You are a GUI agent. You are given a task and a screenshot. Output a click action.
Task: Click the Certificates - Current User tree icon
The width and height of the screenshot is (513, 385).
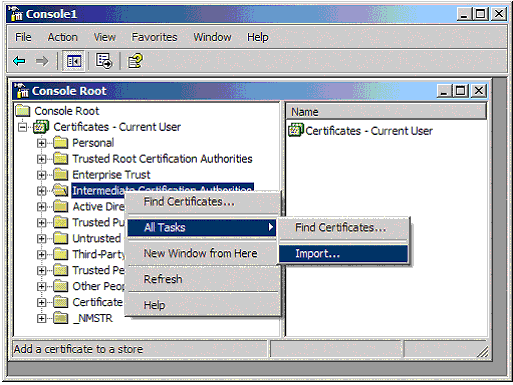[x=41, y=127]
